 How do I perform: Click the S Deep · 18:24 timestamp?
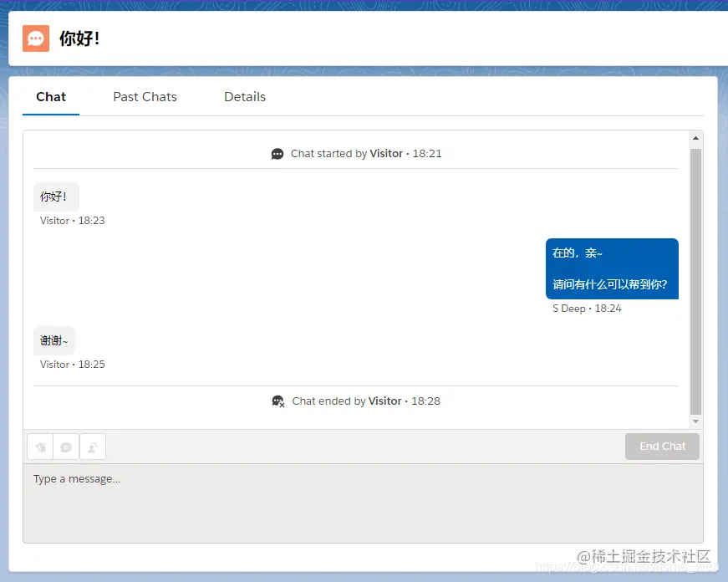[x=587, y=309]
